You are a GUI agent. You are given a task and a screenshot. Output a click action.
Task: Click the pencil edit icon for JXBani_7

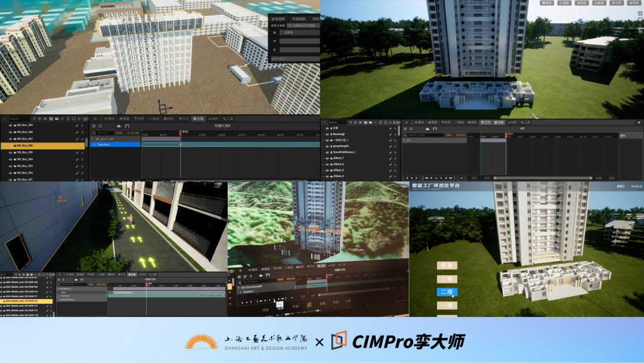tap(390, 158)
